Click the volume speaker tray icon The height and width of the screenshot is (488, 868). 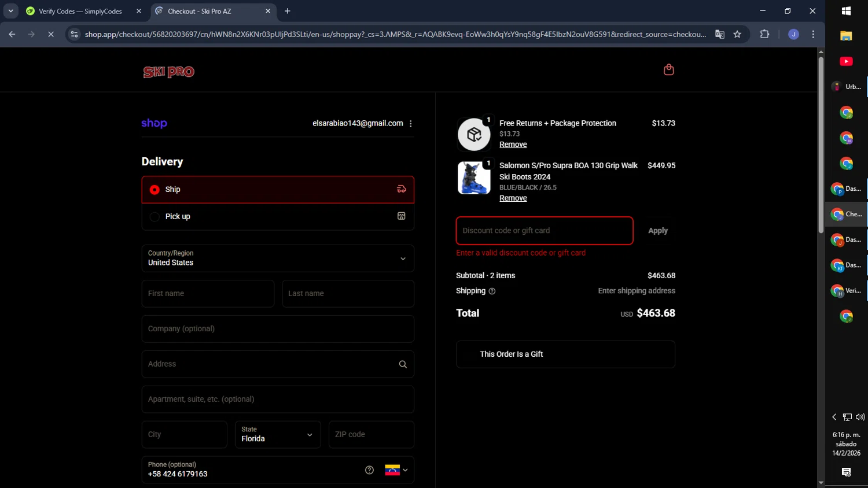pyautogui.click(x=860, y=417)
